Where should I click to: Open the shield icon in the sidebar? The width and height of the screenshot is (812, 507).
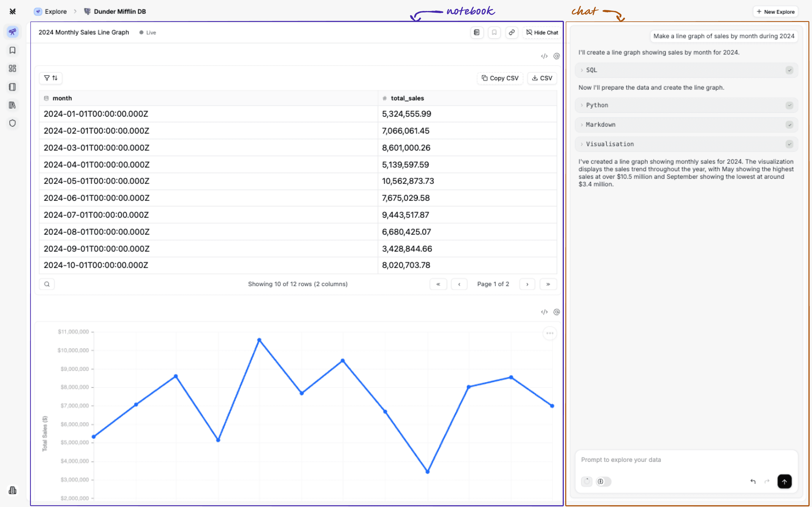pos(12,123)
